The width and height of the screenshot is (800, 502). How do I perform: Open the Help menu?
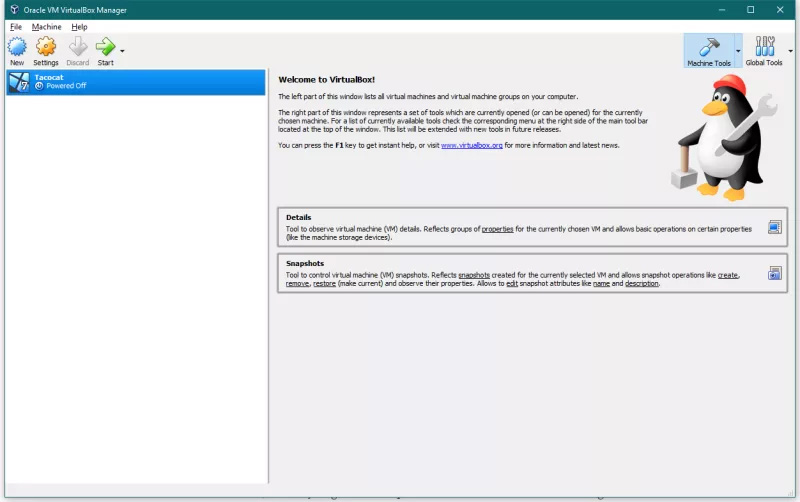tap(79, 27)
